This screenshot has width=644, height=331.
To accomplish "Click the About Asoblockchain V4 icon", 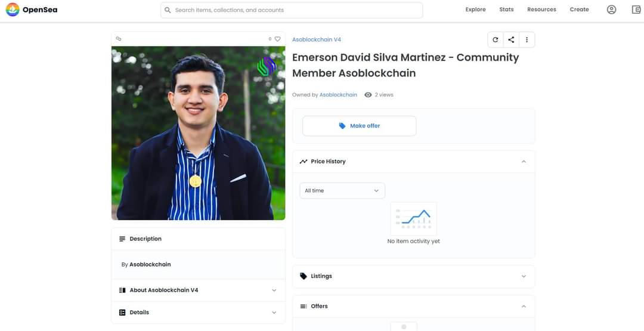I will tap(122, 290).
